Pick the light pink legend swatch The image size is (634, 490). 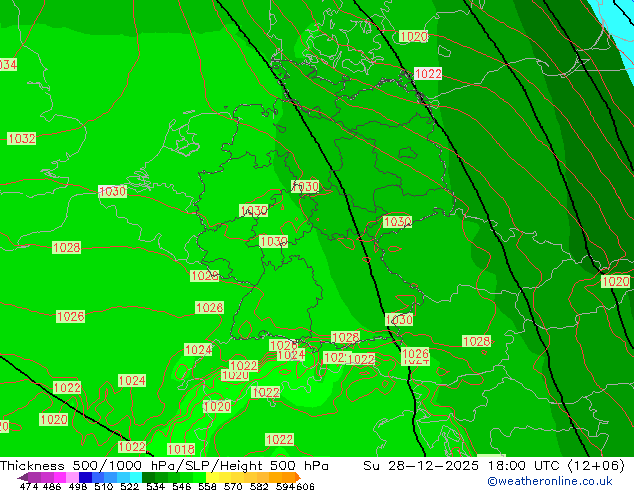point(72,477)
